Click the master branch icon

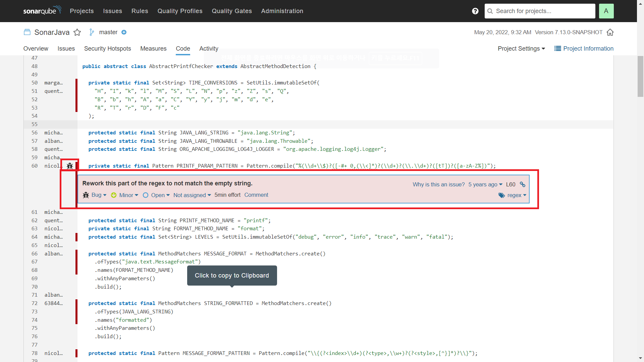tap(92, 32)
